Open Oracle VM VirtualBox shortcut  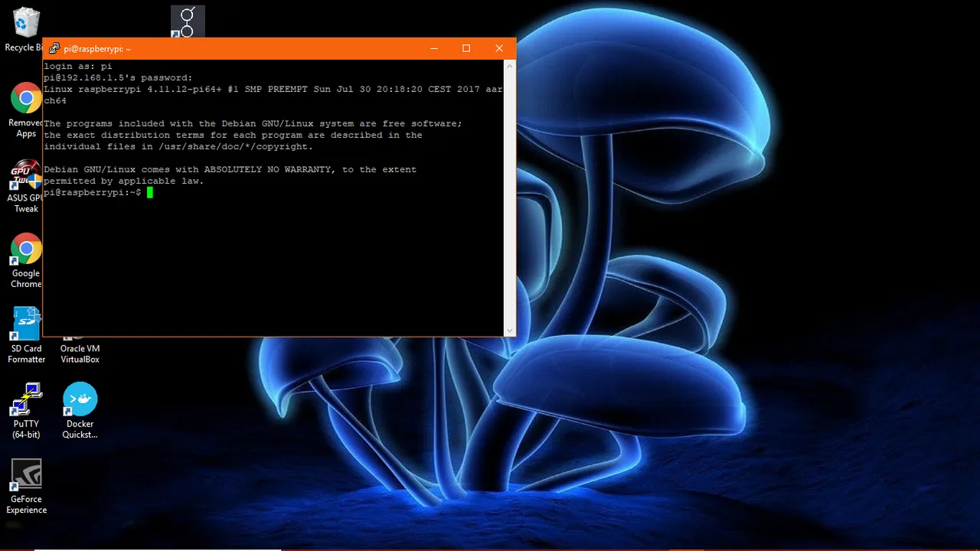(x=80, y=350)
